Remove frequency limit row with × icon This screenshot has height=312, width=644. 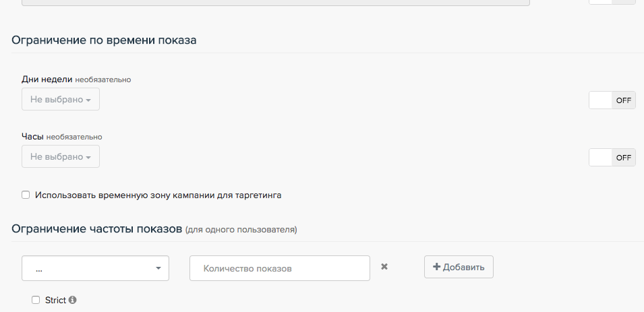[384, 267]
